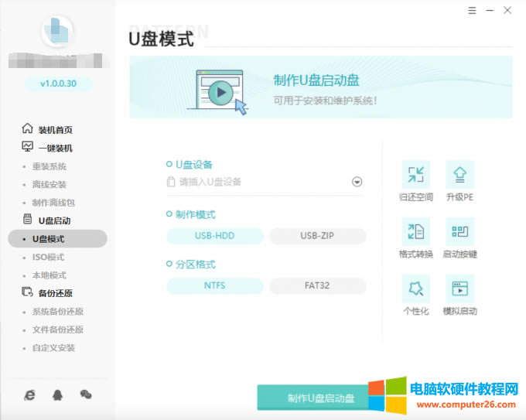Click the QQ penguin icon
526x420 pixels.
click(58, 394)
